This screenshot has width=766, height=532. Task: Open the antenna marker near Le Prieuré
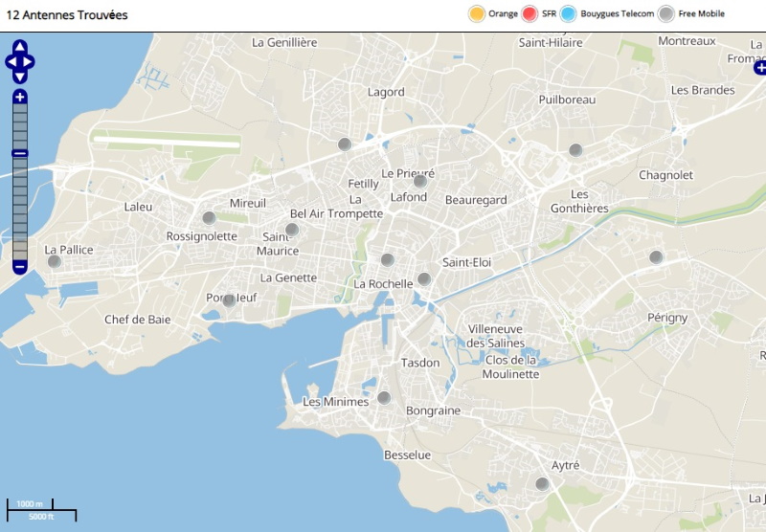point(419,181)
